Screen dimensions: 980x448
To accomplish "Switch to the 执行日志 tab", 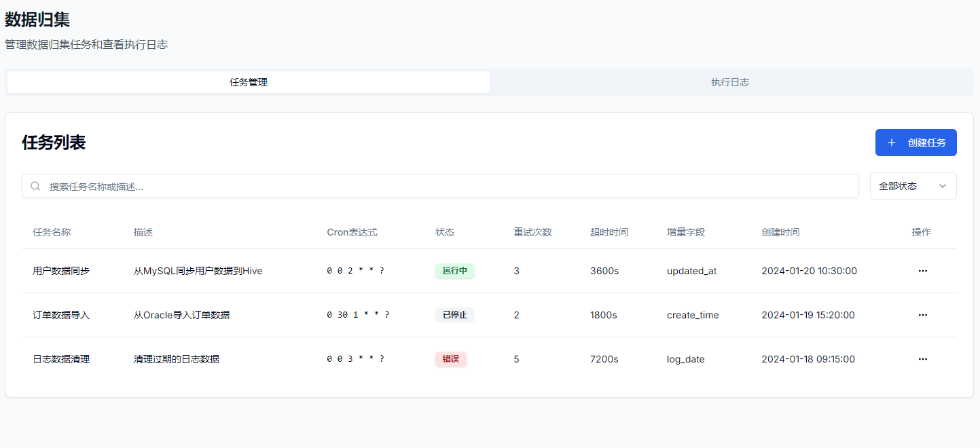I will click(x=730, y=82).
